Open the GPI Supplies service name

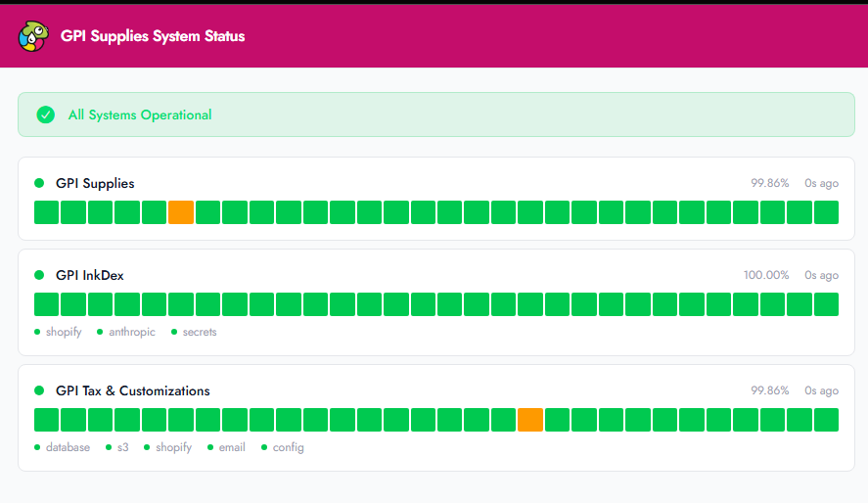tap(95, 183)
